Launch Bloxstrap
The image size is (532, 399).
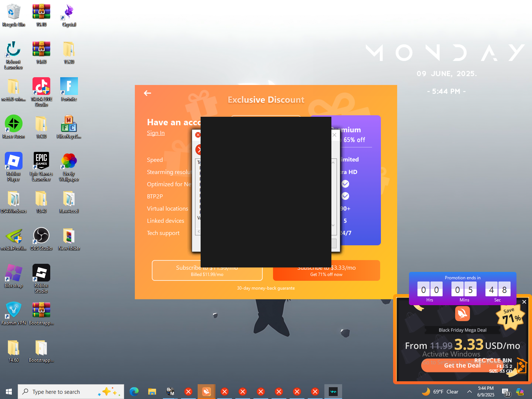[x=14, y=276]
